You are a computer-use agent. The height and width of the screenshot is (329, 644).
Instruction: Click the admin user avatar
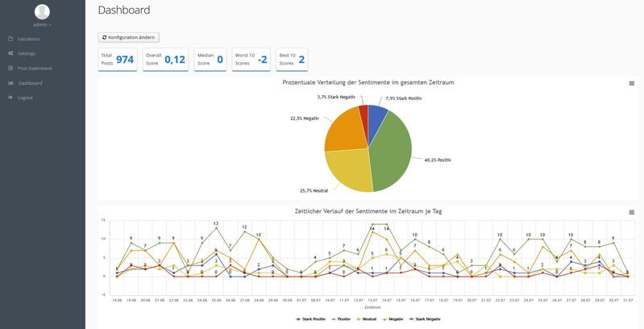[x=42, y=11]
